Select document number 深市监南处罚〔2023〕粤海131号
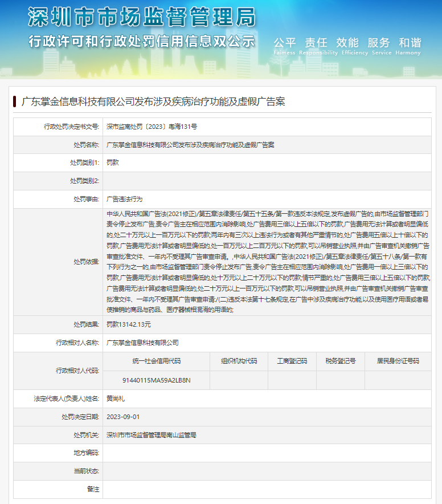Image resolution: width=442 pixels, height=504 pixels. pos(152,127)
